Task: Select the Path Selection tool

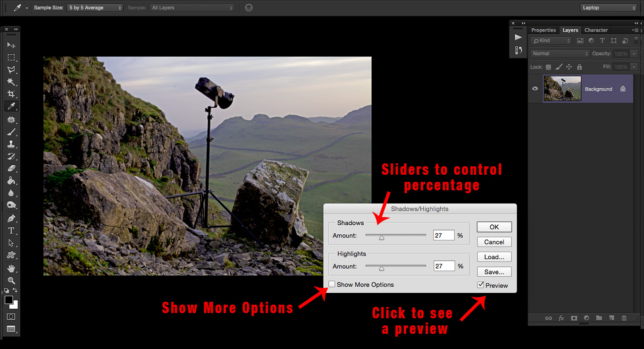Action: [11, 243]
